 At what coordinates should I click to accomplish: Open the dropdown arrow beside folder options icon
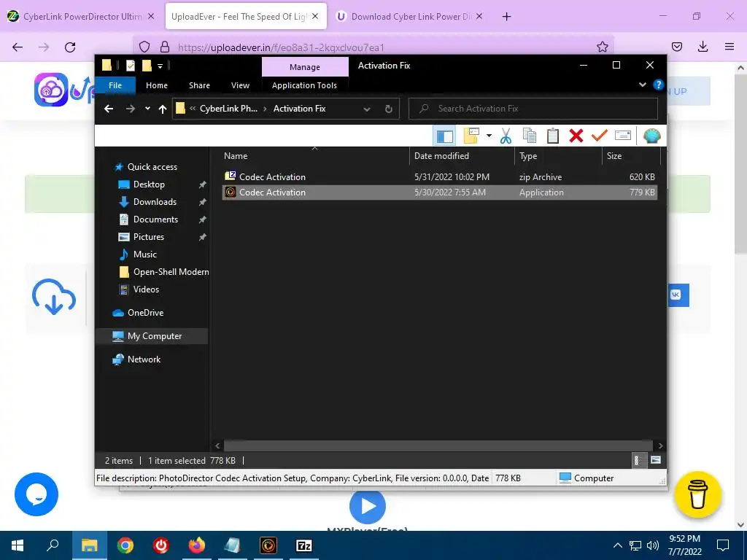coord(489,136)
